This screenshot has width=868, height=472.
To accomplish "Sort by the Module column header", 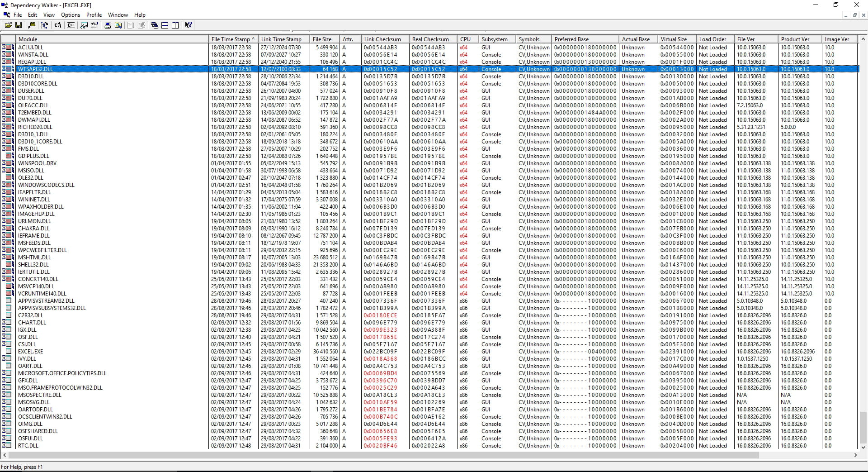I will click(x=112, y=39).
